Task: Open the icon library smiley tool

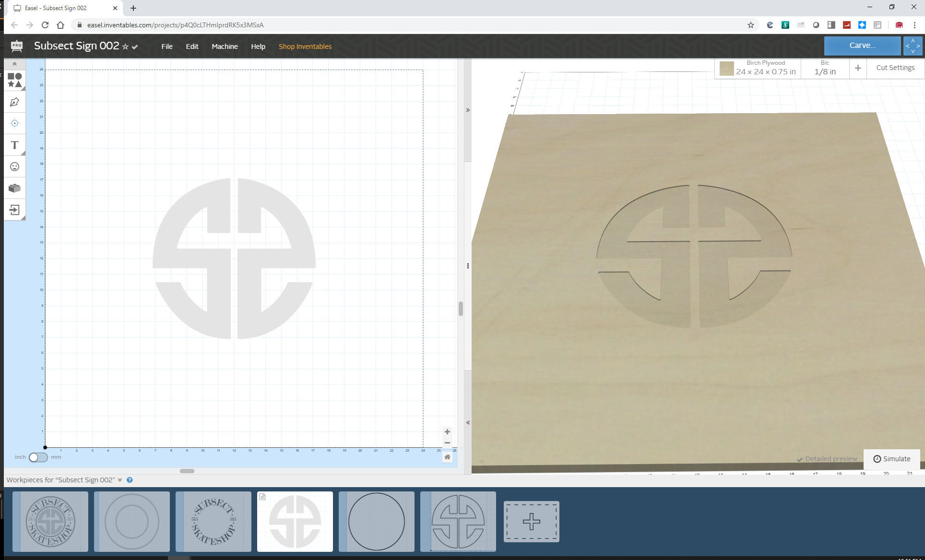Action: tap(14, 166)
